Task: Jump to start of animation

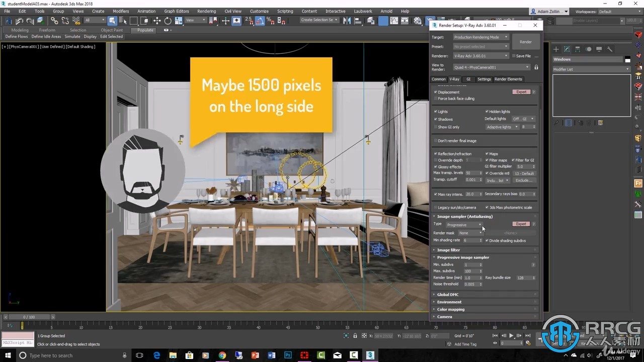Action: [x=496, y=336]
